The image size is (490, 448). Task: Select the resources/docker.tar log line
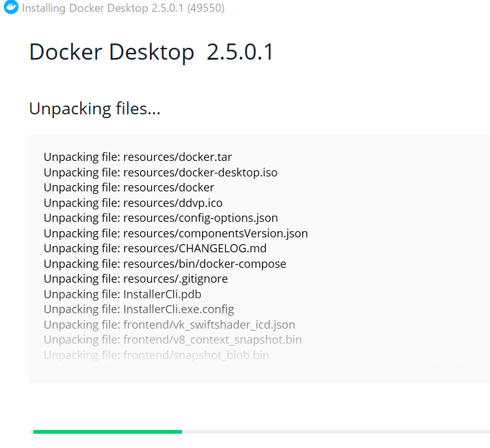tap(138, 157)
